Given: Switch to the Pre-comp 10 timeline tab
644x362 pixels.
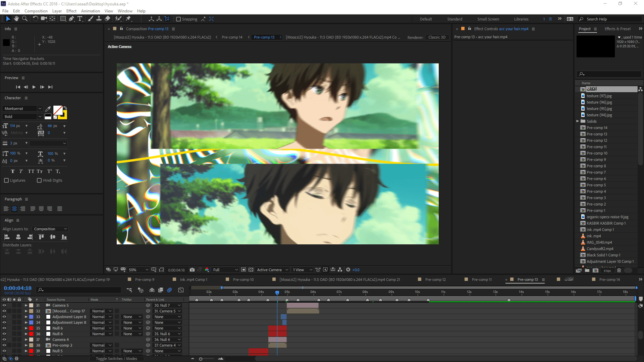Looking at the screenshot, I should (x=243, y=280).
